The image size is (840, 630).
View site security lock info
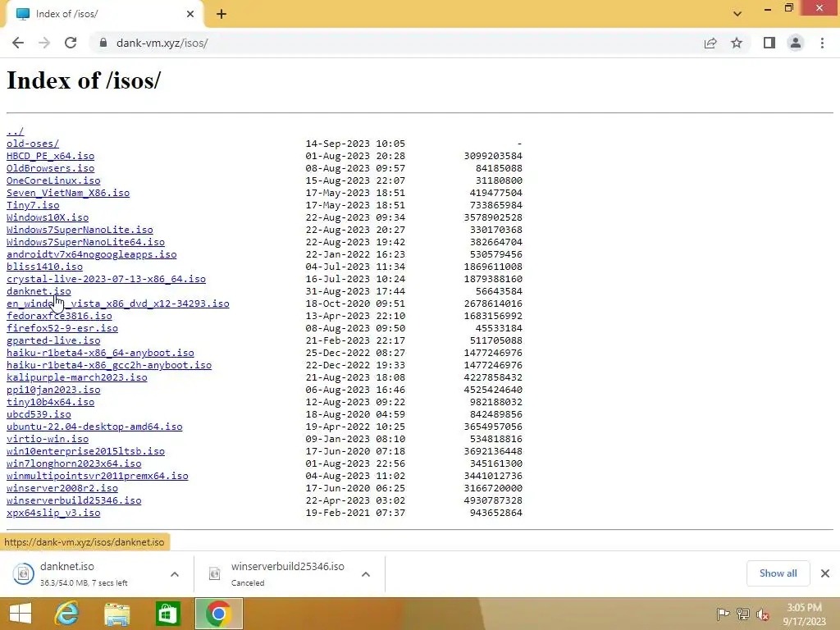point(103,43)
